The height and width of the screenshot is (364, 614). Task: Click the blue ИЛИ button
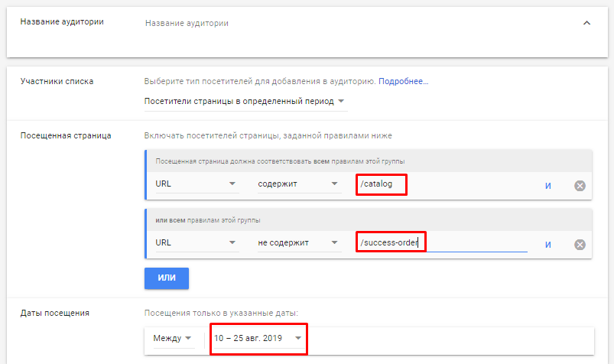coord(167,278)
